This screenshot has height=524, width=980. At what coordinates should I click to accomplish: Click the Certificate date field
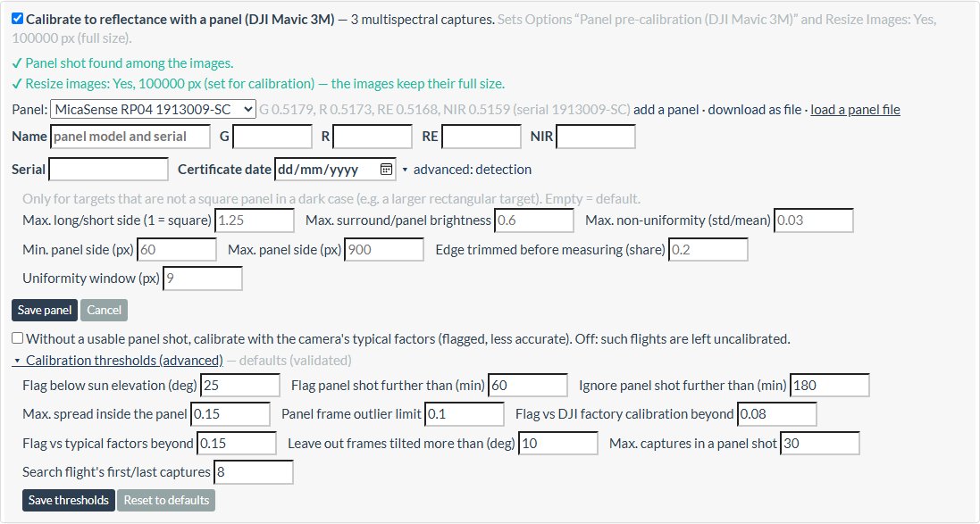click(x=335, y=170)
